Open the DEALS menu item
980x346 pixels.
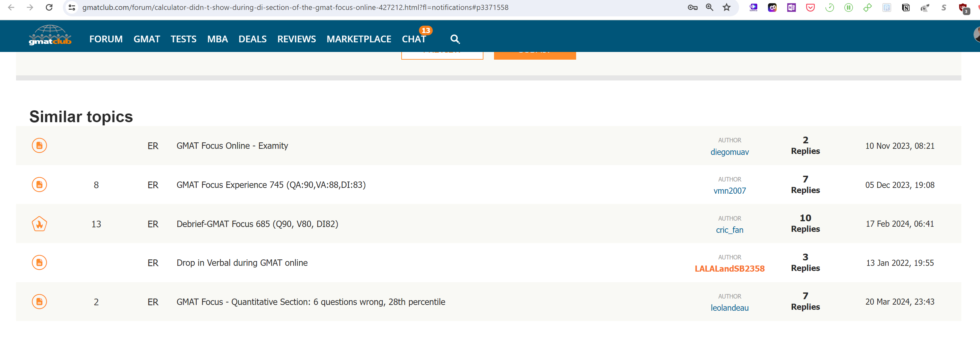(x=252, y=39)
